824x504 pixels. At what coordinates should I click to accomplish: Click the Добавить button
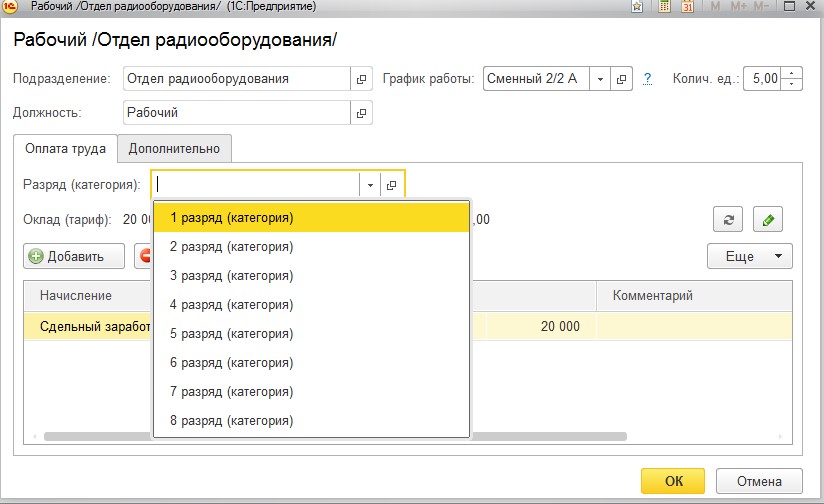74,256
